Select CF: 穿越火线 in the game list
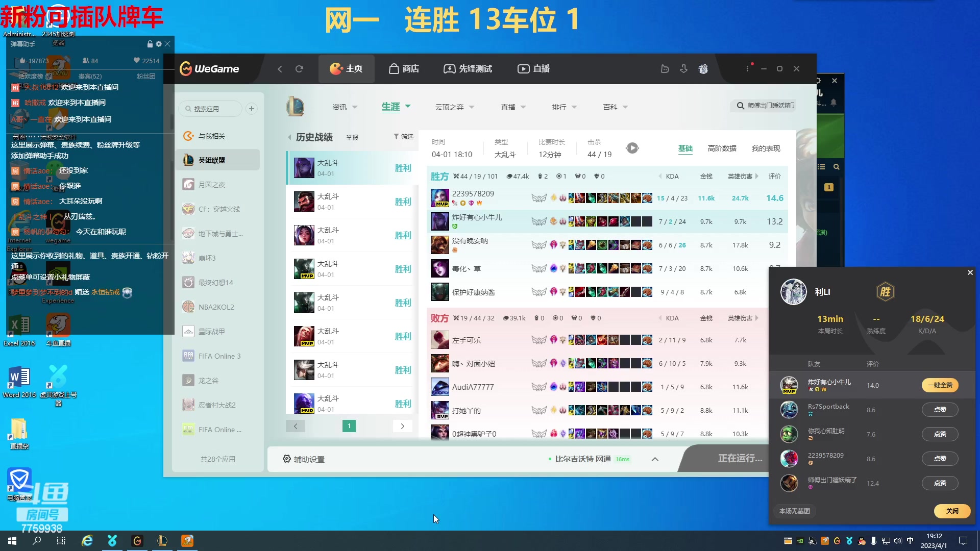980x551 pixels. [x=217, y=209]
